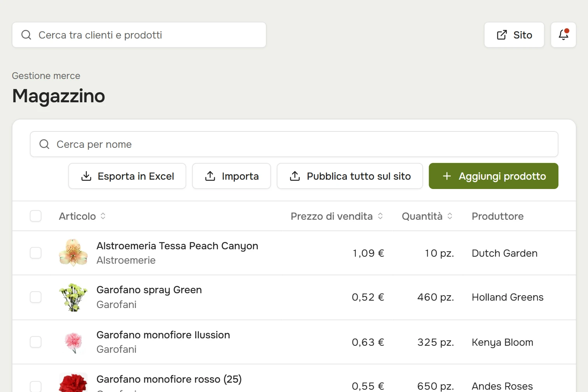This screenshot has width=588, height=392.
Task: Open Garofano spray Green product name
Action: (149, 290)
